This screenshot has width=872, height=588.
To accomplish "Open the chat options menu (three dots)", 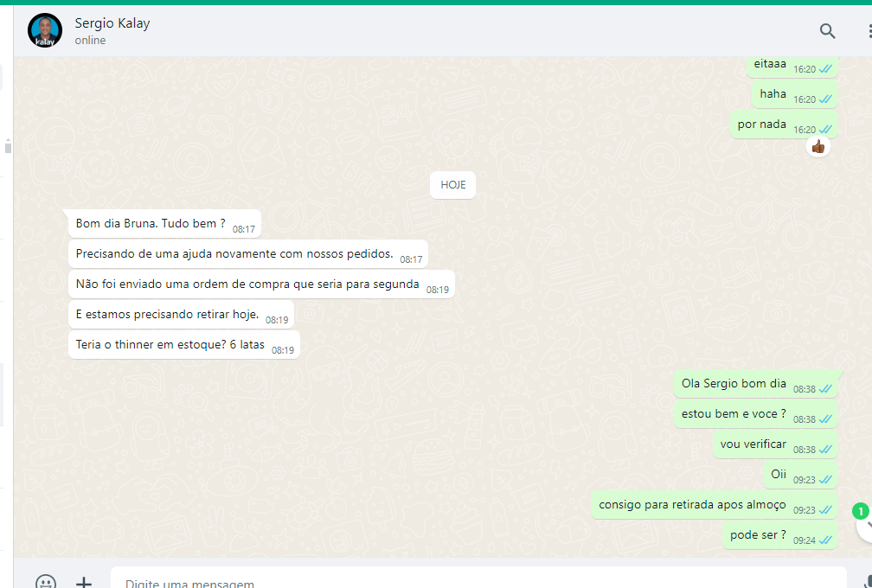I will 867,31.
